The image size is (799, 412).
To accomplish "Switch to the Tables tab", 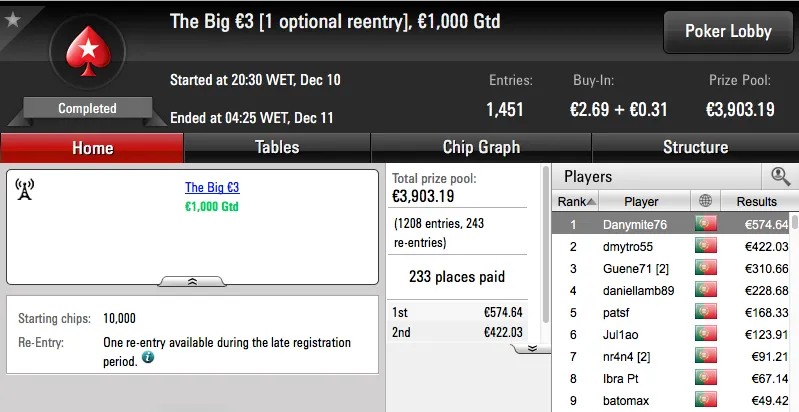I will click(277, 147).
